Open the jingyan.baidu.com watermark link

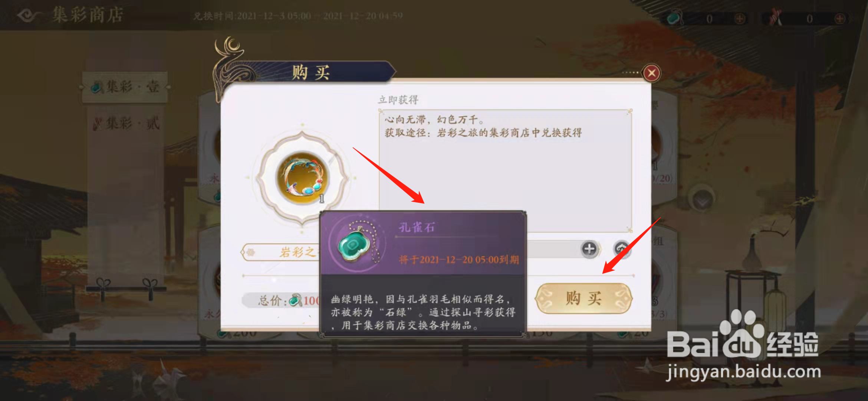(x=743, y=372)
